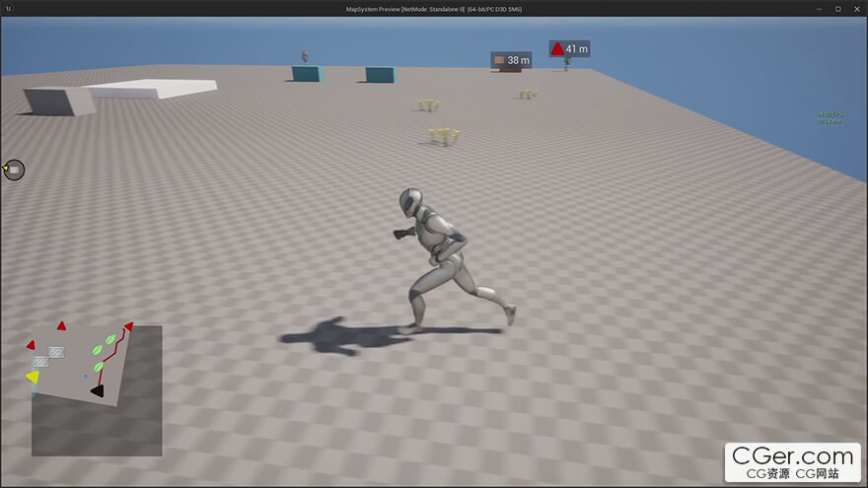Click the upper hatched box icon on minimap
Screen dimensions: 868x488
[56, 351]
